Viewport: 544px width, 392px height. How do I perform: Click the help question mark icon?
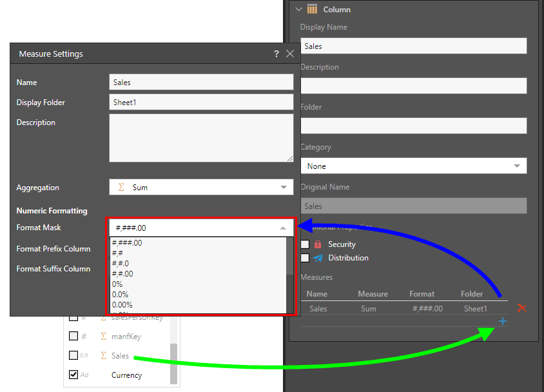click(x=276, y=54)
